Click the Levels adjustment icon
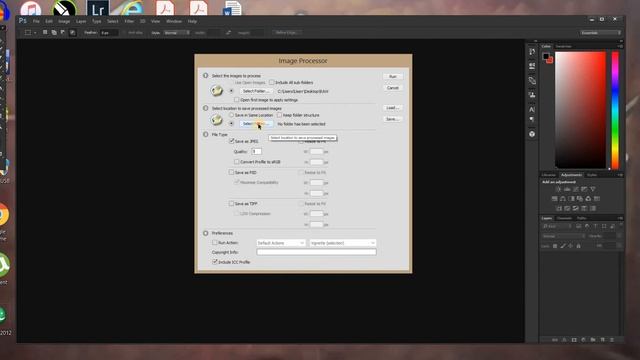 point(567,189)
